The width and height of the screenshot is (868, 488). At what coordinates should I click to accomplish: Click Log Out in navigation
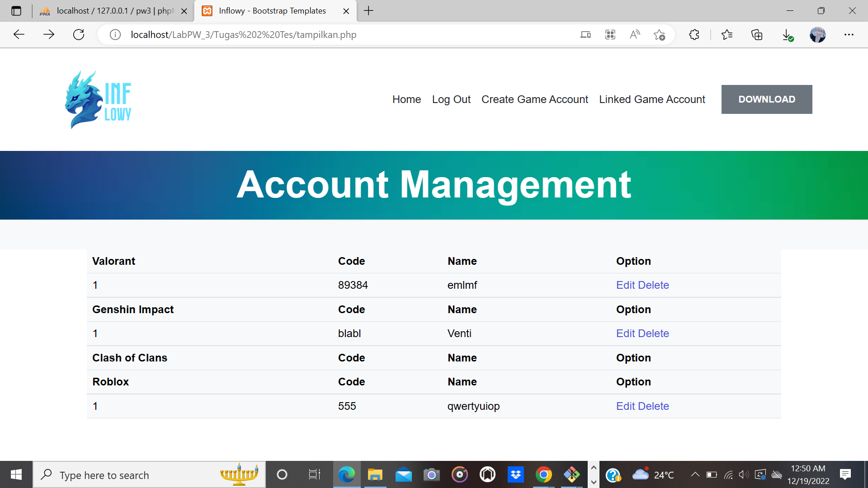coord(451,99)
